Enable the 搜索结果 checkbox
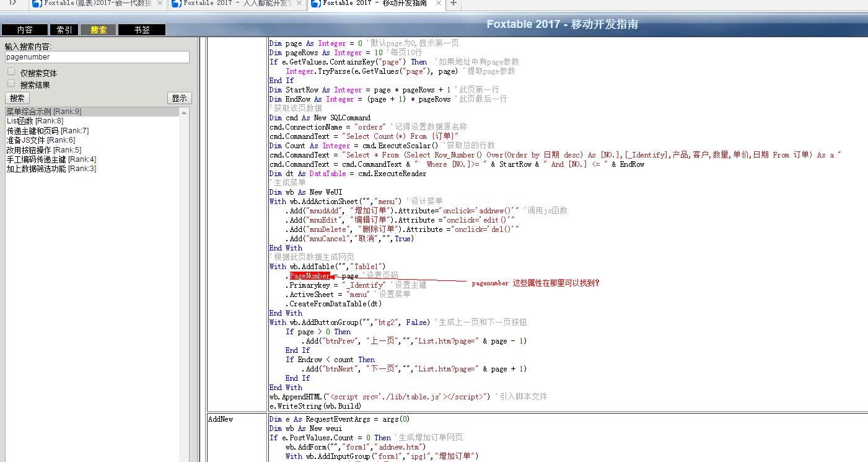The width and height of the screenshot is (868, 462). pos(11,84)
